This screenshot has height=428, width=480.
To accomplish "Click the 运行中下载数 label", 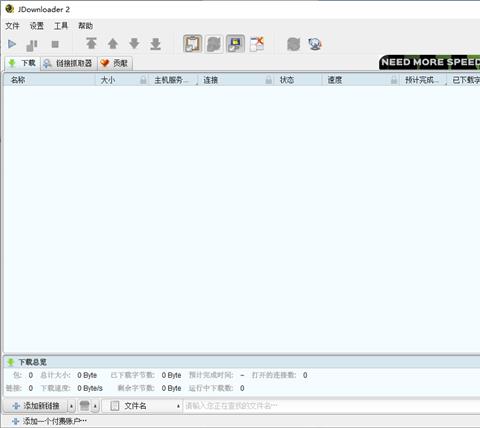I will 211,388.
